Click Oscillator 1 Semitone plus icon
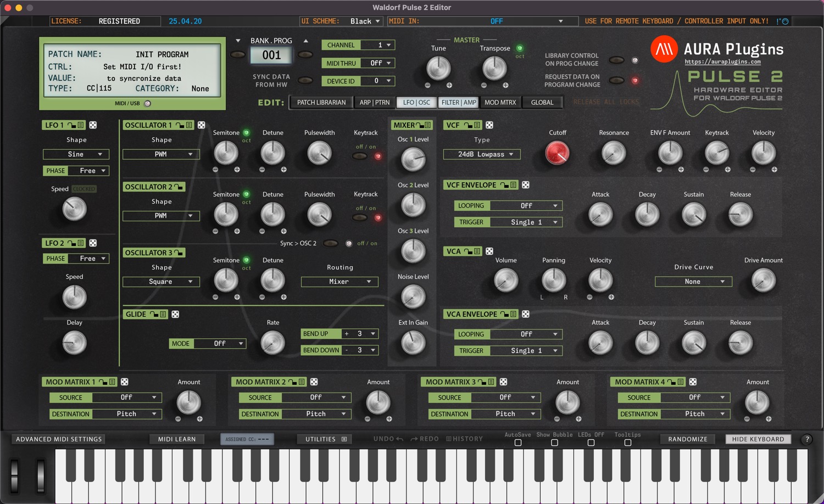The width and height of the screenshot is (824, 504). (x=237, y=170)
